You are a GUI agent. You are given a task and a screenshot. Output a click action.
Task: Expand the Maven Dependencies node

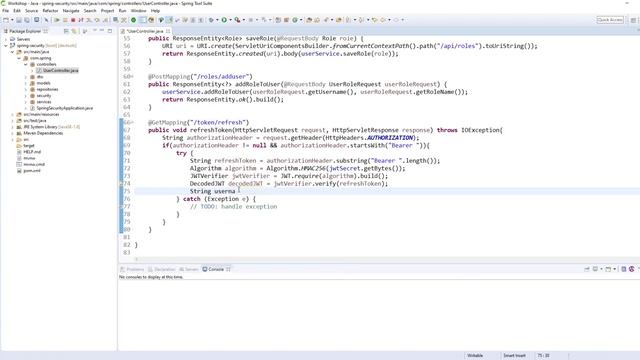coord(13,133)
